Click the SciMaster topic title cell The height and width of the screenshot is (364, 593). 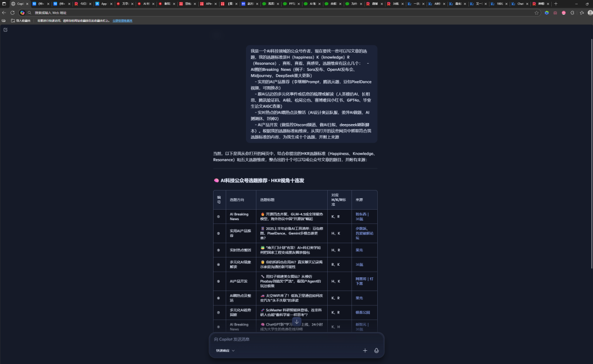tap(292, 312)
